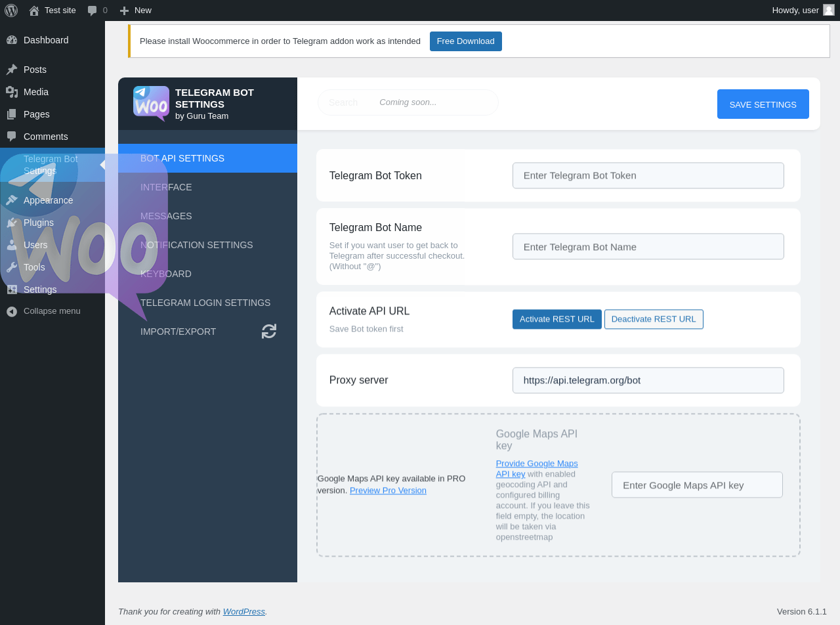Open the Preview Pro Version link
The height and width of the screenshot is (625, 840).
[x=388, y=490]
